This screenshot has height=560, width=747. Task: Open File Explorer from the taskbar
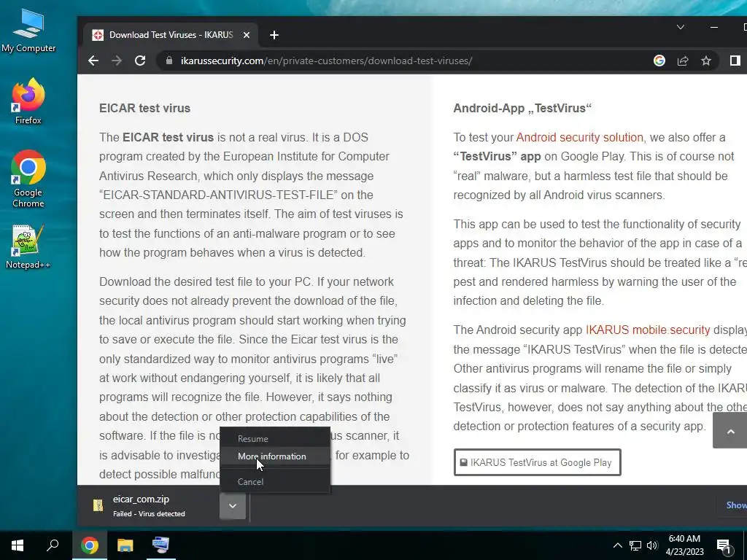(x=125, y=545)
